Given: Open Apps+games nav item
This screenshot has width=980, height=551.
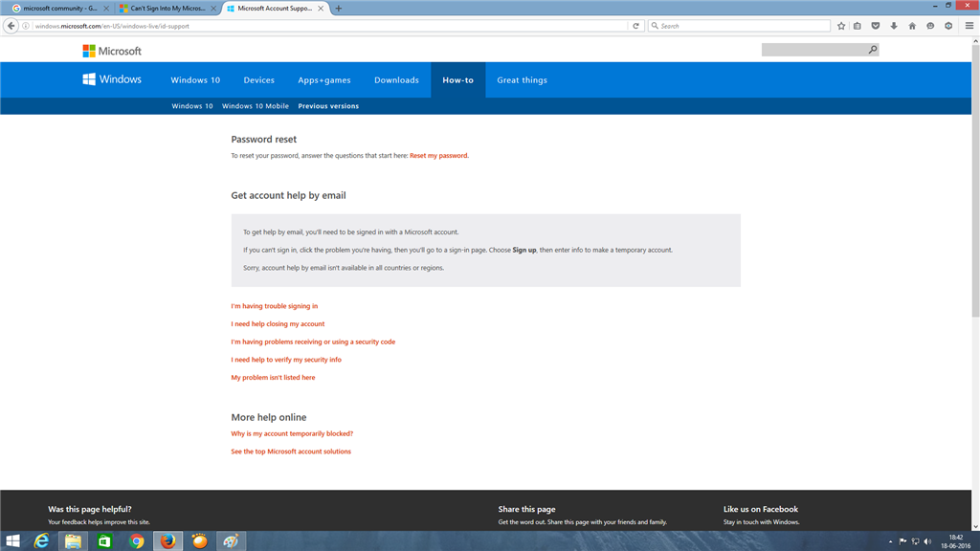Looking at the screenshot, I should pos(323,80).
